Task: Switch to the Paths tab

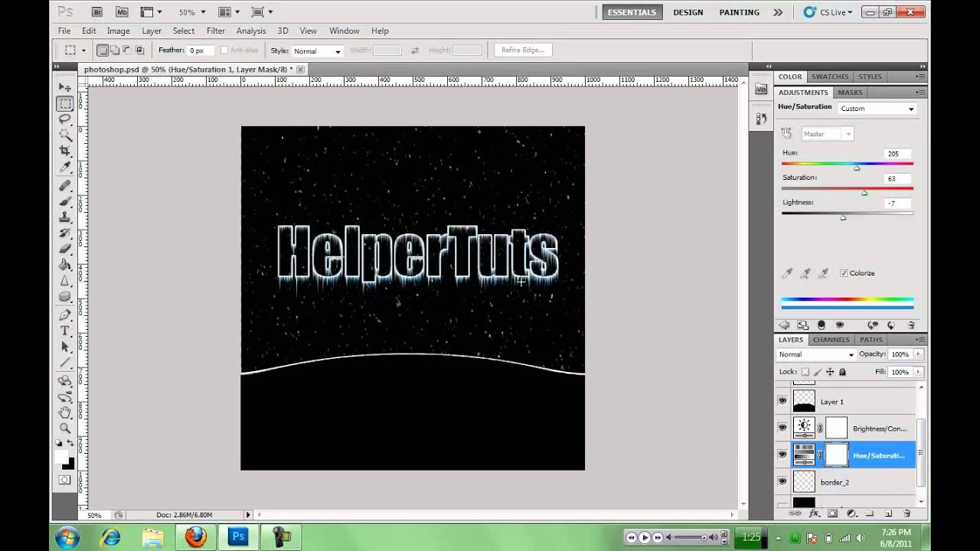Action: tap(871, 340)
